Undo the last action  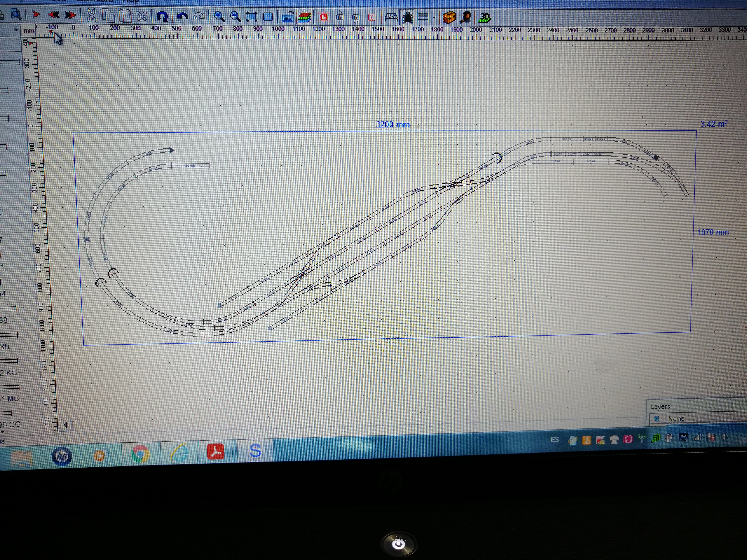tap(182, 16)
